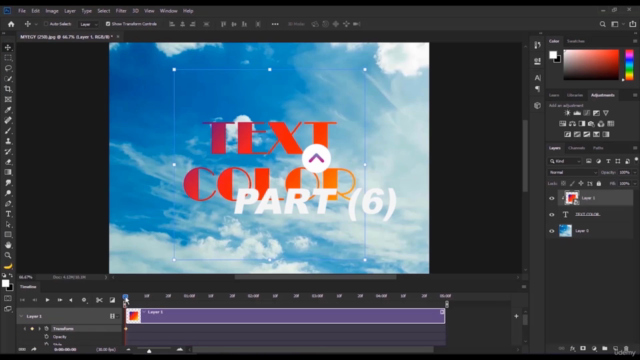
Task: Go to next frame
Action: click(x=60, y=300)
